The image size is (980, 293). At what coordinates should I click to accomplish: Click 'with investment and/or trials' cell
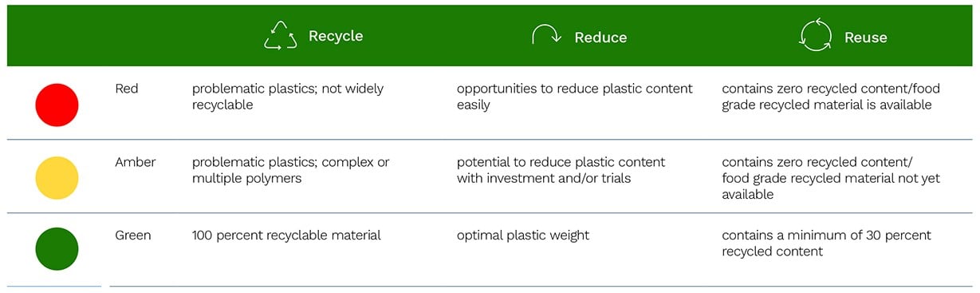tap(561, 170)
